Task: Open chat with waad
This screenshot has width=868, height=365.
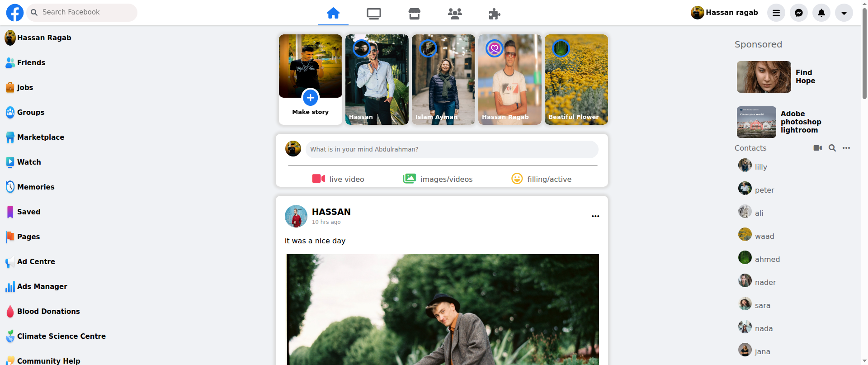Action: [x=756, y=236]
